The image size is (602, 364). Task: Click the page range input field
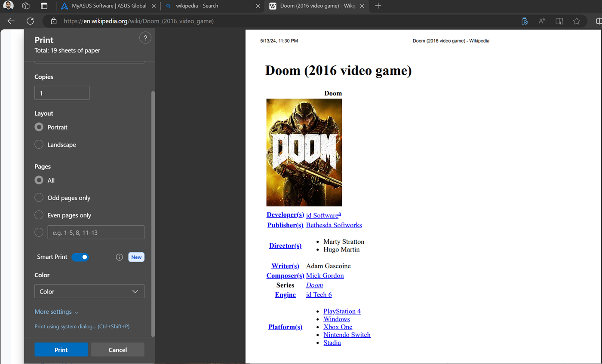point(96,232)
